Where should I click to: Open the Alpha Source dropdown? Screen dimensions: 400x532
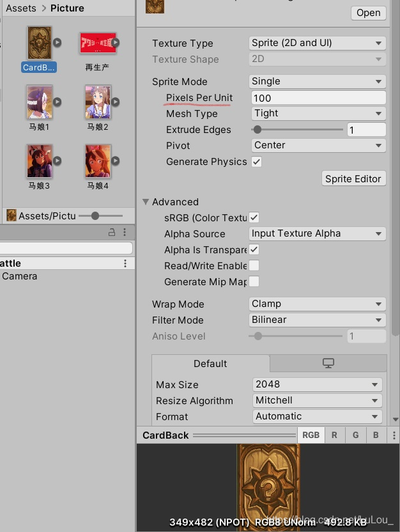(318, 233)
